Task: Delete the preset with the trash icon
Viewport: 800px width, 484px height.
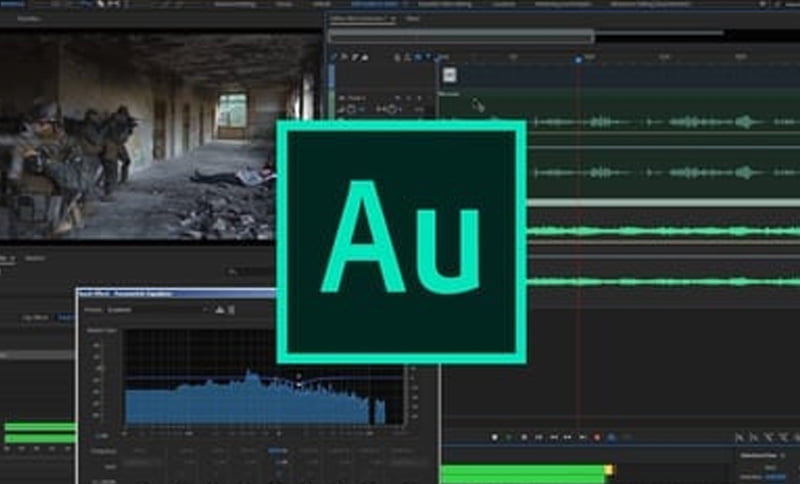Action: pos(232,310)
